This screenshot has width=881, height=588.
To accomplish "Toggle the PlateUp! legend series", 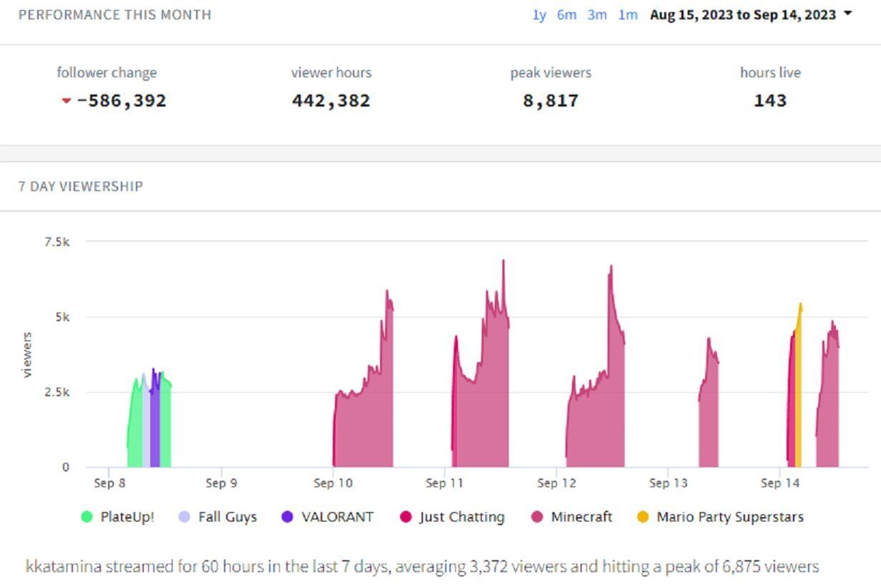I will point(127,517).
